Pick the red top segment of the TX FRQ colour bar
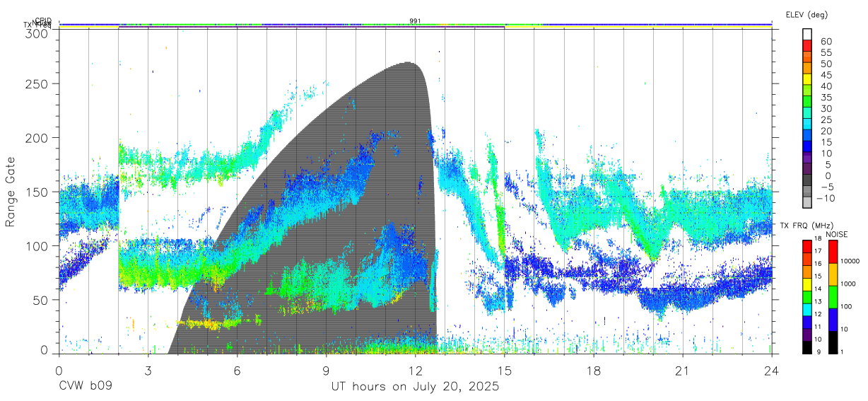This screenshot has width=868, height=401. coord(807,246)
